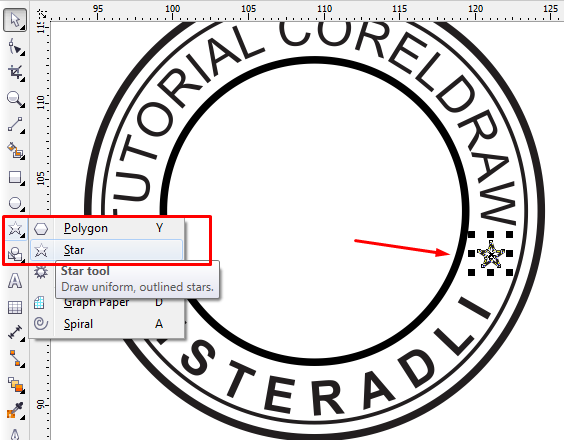Choose the Crop tool
This screenshot has width=564, height=440.
[15, 73]
